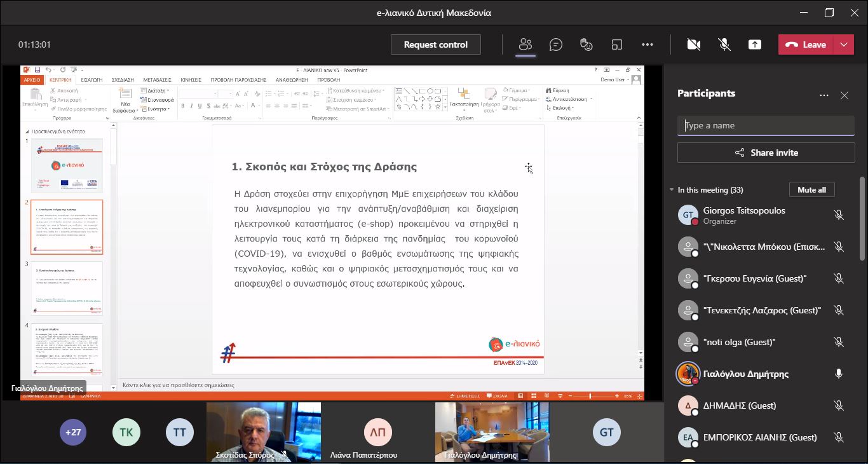Collapse the In this meeting (33) list
Image resolution: width=868 pixels, height=464 pixels.
(672, 190)
